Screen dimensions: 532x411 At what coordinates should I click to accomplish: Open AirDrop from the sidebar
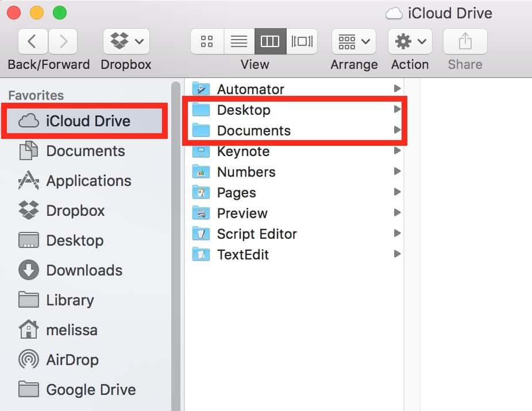point(72,360)
